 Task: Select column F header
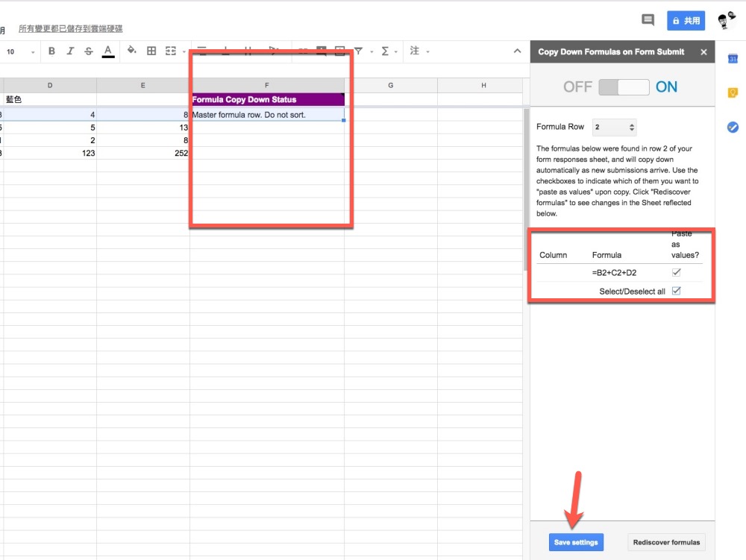click(x=266, y=86)
